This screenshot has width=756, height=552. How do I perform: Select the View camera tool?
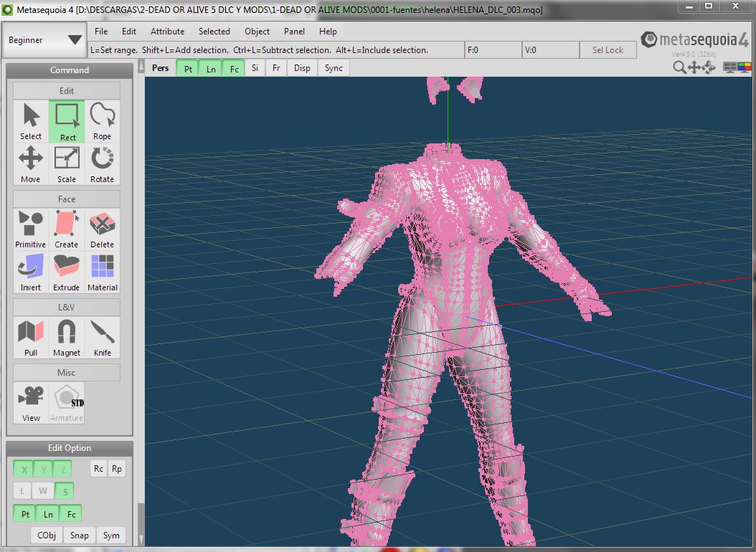31,402
